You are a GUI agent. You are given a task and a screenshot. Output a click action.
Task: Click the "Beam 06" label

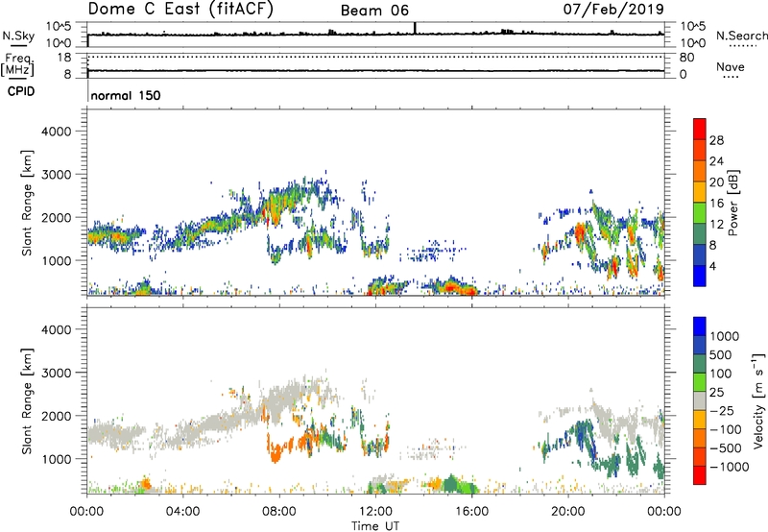click(374, 11)
